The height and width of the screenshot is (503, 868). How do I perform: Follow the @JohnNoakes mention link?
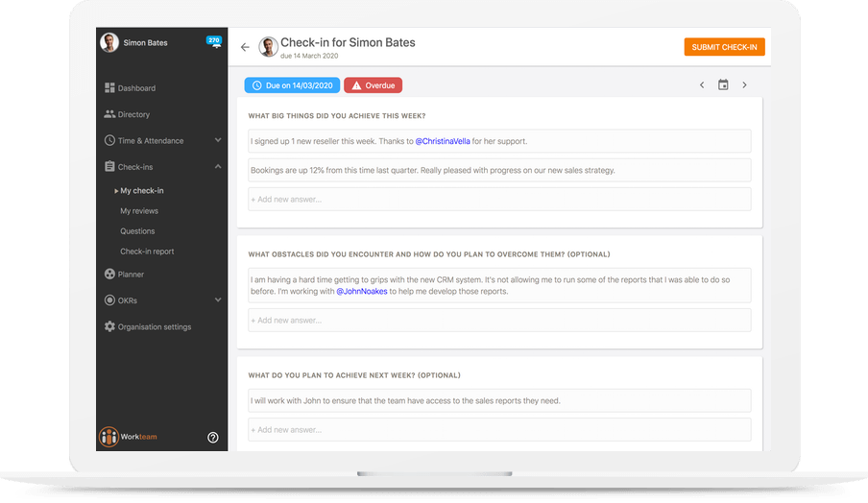tap(361, 291)
